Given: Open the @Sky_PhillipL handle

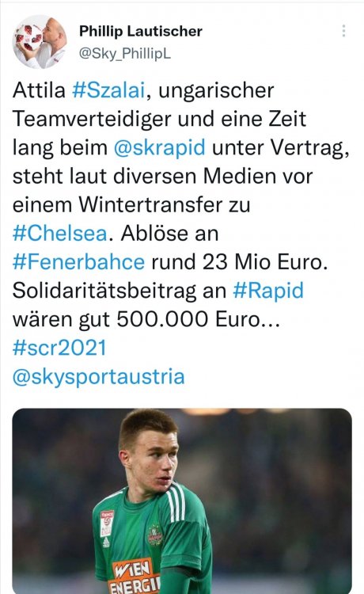Looking at the screenshot, I should click(x=125, y=53).
